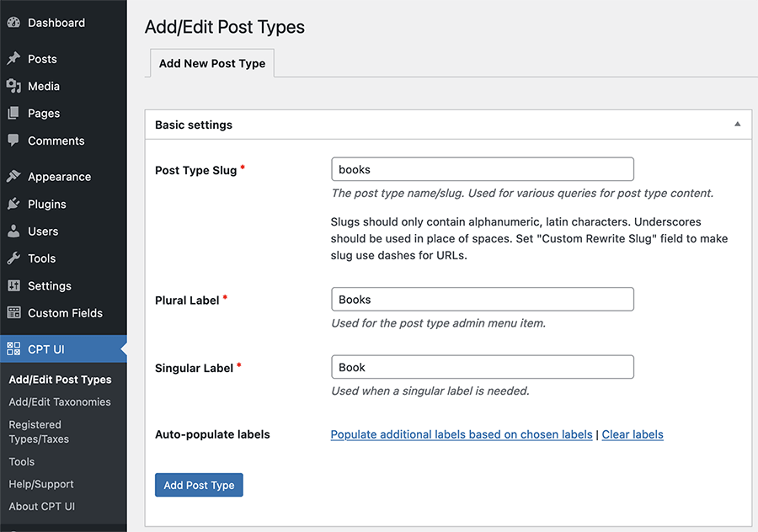Screen dimensions: 758x532
Task: Click the Add Post Type button
Action: (x=199, y=485)
